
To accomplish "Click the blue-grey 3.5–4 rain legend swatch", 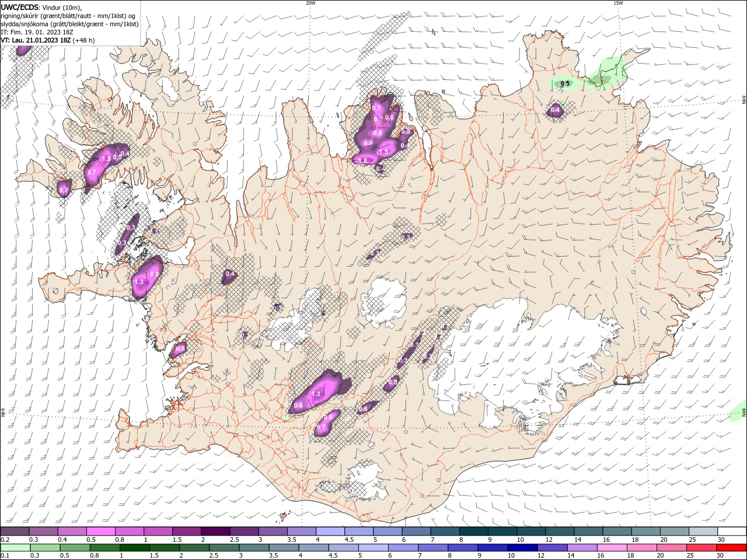I will tap(284, 548).
